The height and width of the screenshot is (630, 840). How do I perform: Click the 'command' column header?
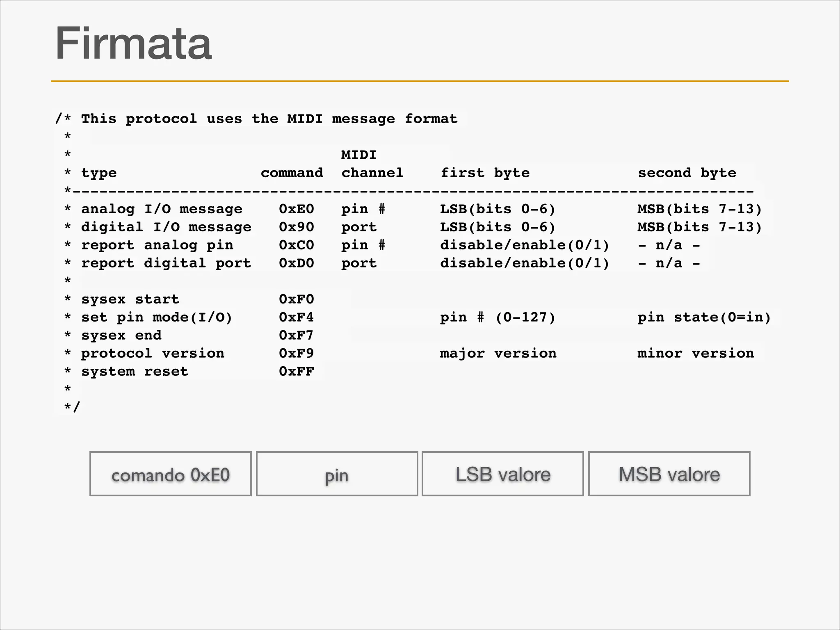292,173
